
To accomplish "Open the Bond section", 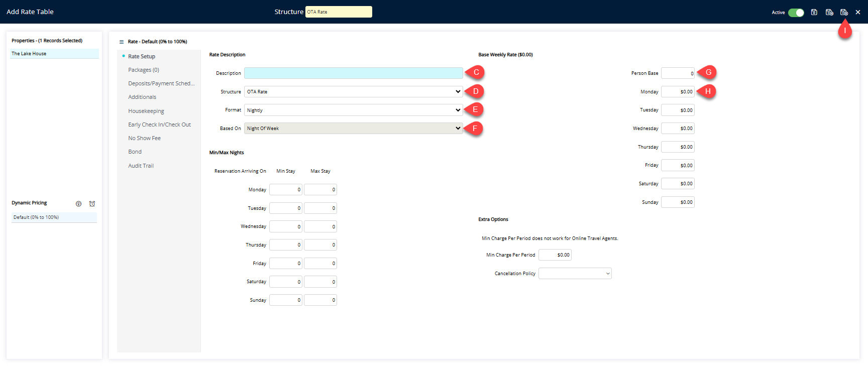I will click(x=135, y=152).
